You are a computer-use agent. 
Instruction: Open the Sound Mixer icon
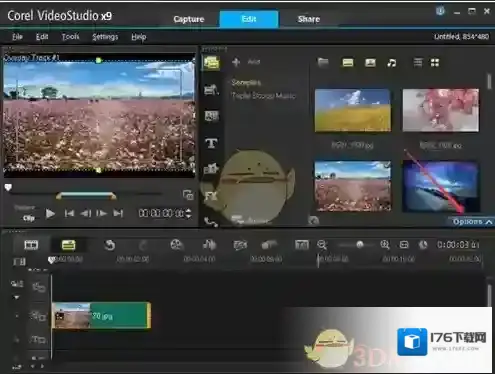[209, 245]
